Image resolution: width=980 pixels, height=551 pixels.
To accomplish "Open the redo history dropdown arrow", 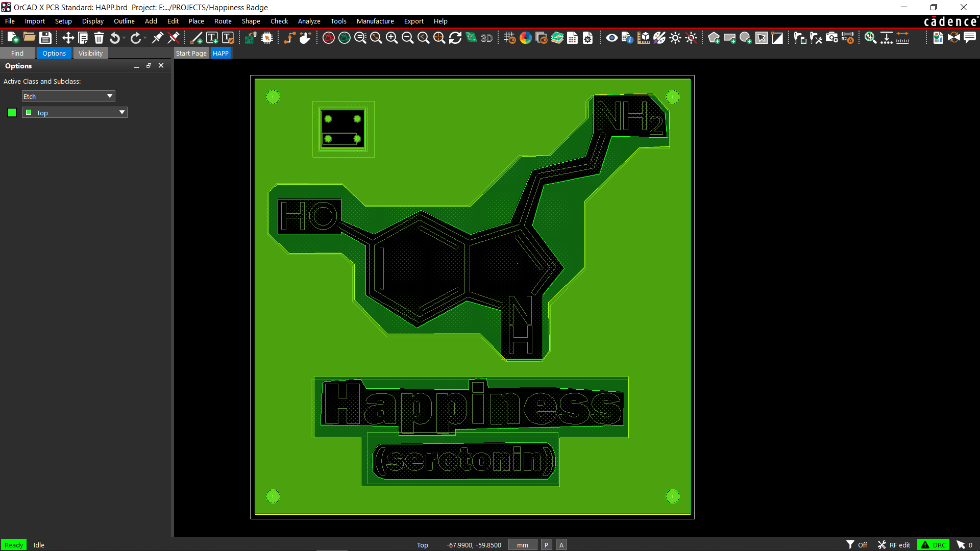I will [x=145, y=38].
